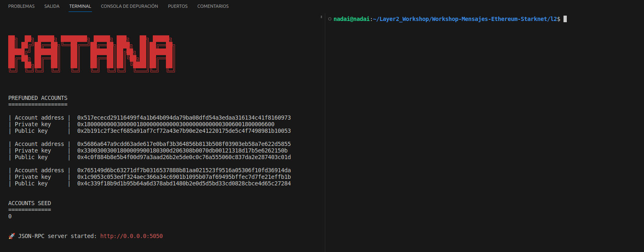Click the seed value 0

(x=10, y=217)
